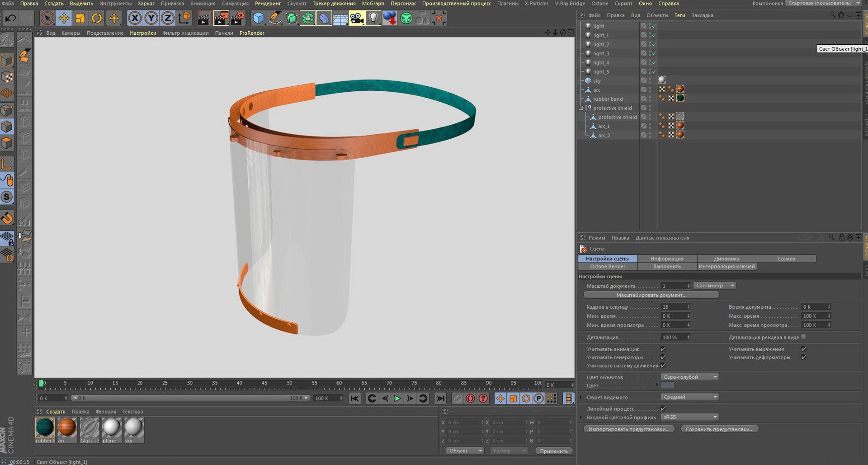Click the Undo arrow icon
The image size is (868, 465).
[x=10, y=18]
